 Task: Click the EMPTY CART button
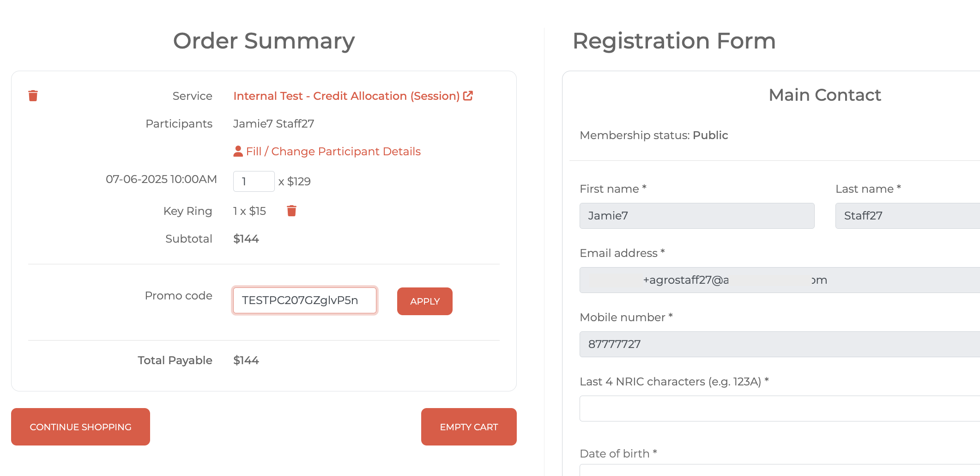click(x=469, y=427)
